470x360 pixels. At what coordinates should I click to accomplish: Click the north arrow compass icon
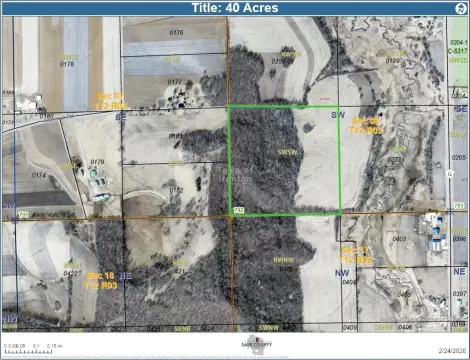click(460, 8)
